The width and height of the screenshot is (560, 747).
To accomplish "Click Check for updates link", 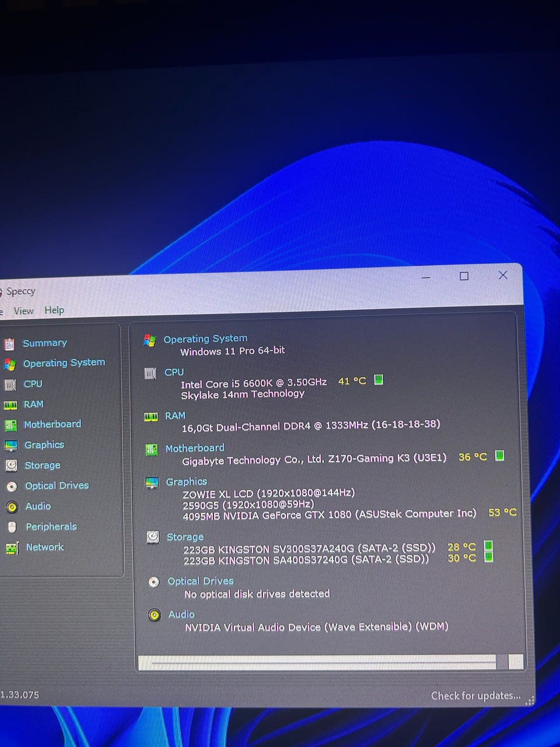I will click(x=476, y=696).
